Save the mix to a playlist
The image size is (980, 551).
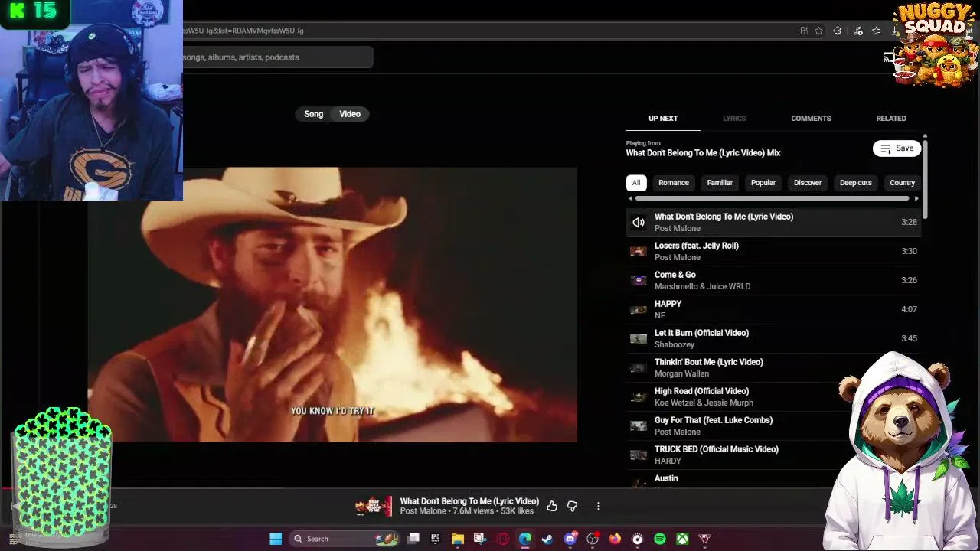(897, 148)
